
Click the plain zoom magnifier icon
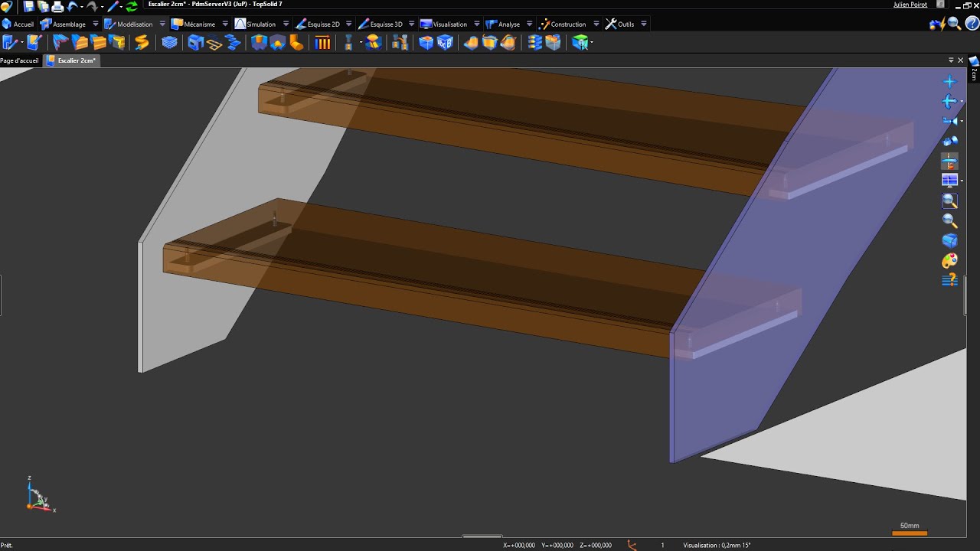coord(949,220)
